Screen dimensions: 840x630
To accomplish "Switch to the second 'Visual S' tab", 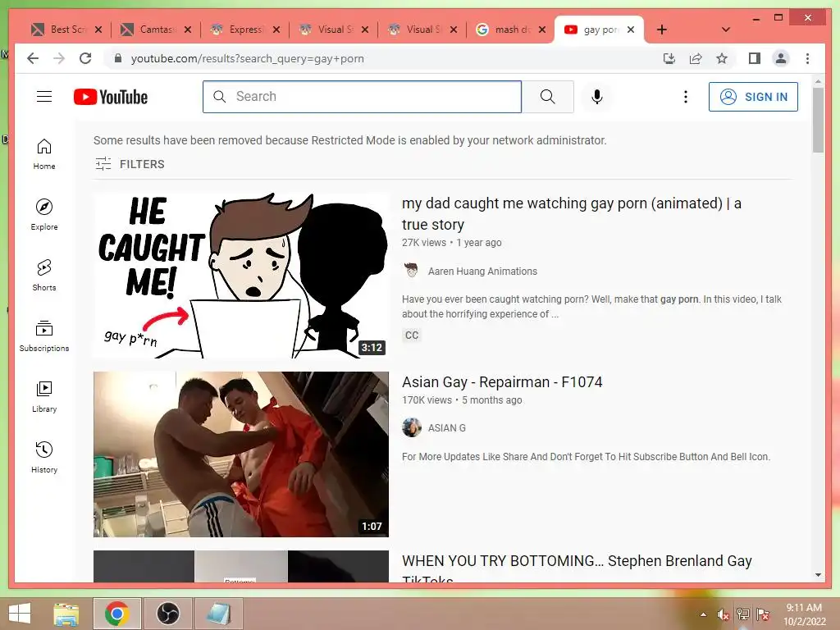I will click(x=422, y=30).
